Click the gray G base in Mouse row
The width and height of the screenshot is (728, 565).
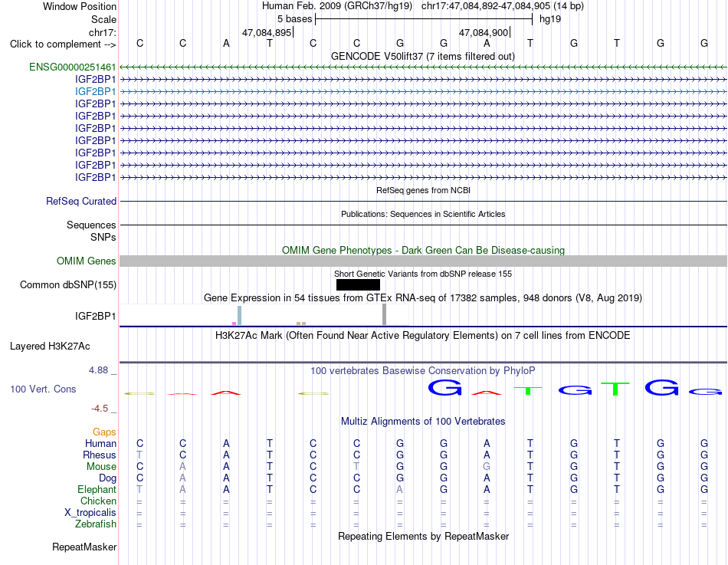[487, 467]
